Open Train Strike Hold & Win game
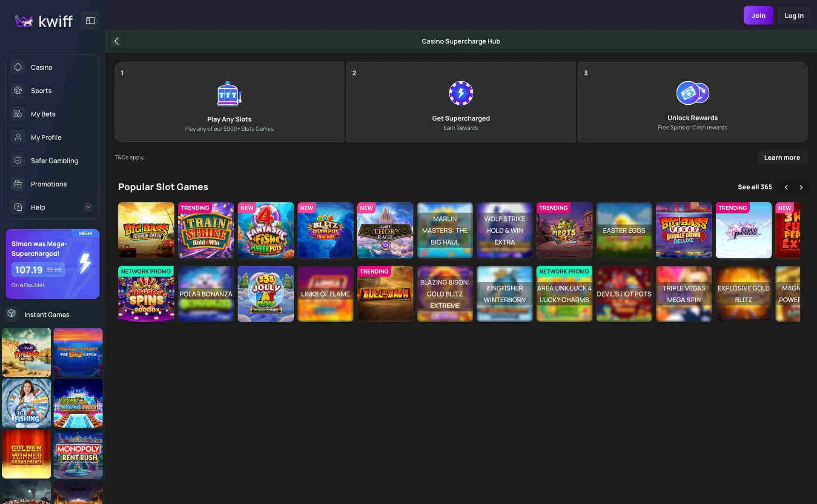Viewport: 817px width, 504px height. point(206,230)
